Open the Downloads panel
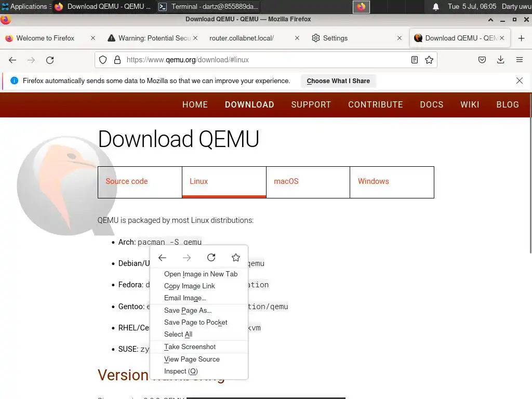532x399 pixels. [x=501, y=60]
